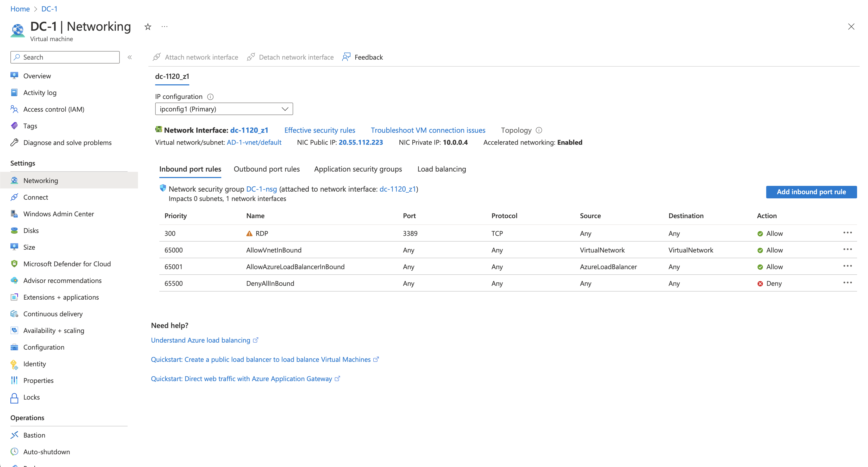Click the Disks icon in sidebar
Screen dimensions: 868x467
click(x=14, y=230)
